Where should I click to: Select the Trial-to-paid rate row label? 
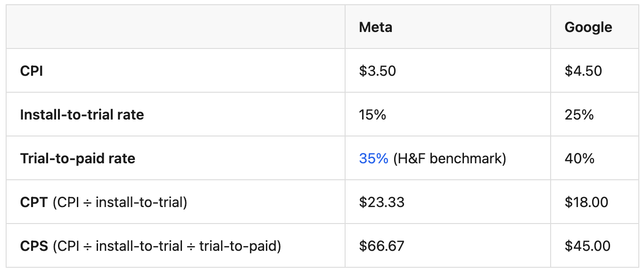click(78, 159)
